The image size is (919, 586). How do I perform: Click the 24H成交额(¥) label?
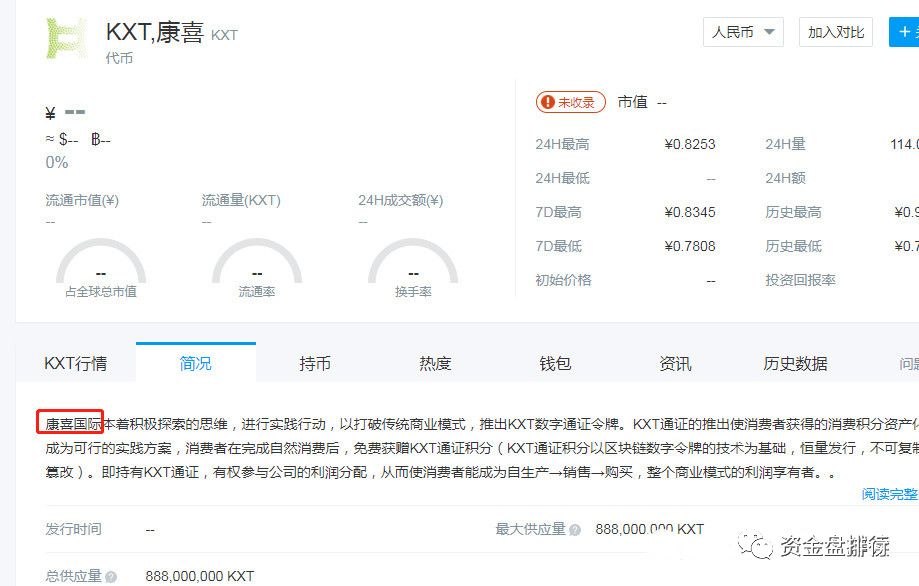tap(401, 200)
